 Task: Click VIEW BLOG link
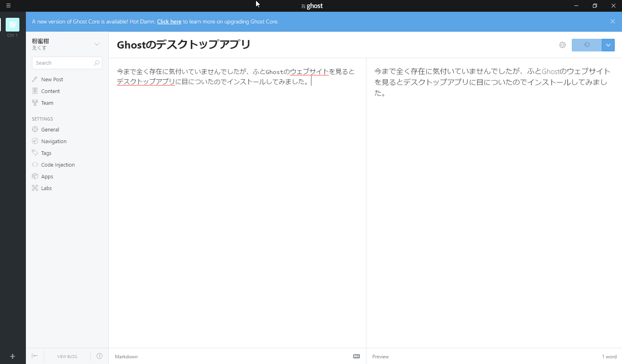pyautogui.click(x=67, y=357)
